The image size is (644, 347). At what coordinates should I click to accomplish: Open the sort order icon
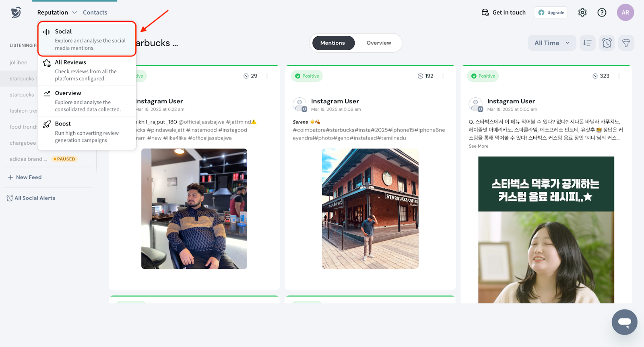pyautogui.click(x=587, y=43)
